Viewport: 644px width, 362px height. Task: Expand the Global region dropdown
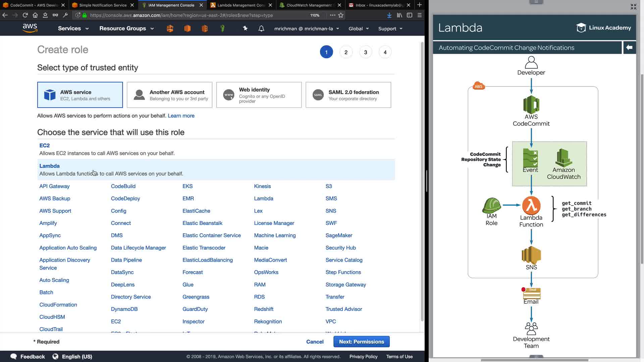tap(358, 28)
